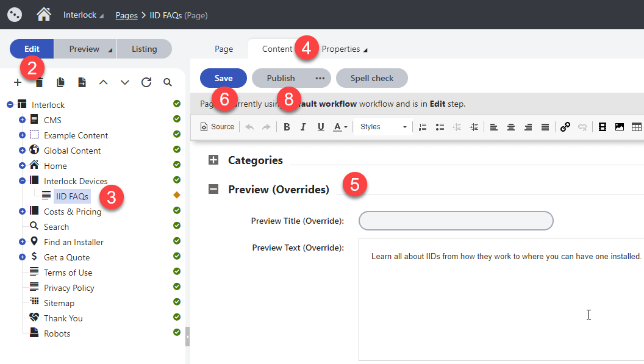644x364 pixels.
Task: Select the Sitemap page in tree
Action: tap(59, 303)
